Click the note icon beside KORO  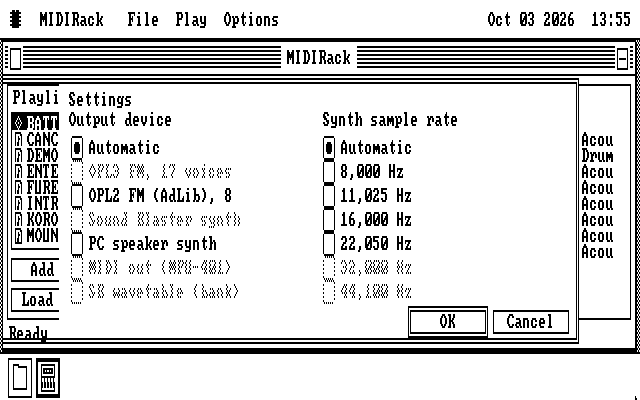pyautogui.click(x=18, y=219)
